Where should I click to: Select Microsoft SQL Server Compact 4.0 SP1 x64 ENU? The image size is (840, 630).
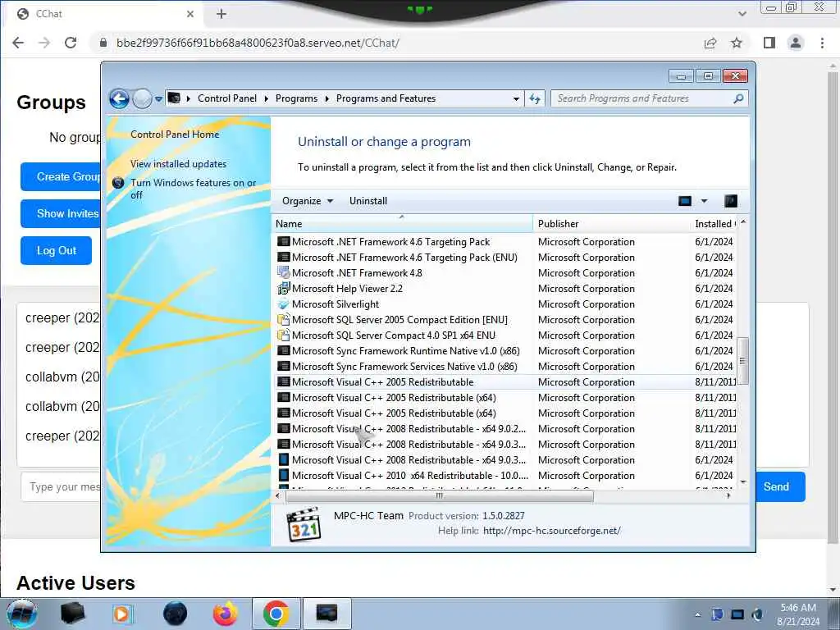505,336
